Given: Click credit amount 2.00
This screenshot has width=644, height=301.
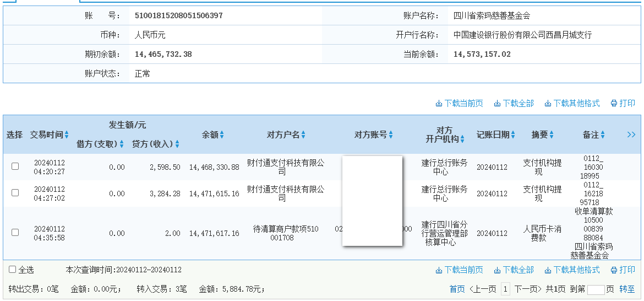Looking at the screenshot, I should point(172,234).
